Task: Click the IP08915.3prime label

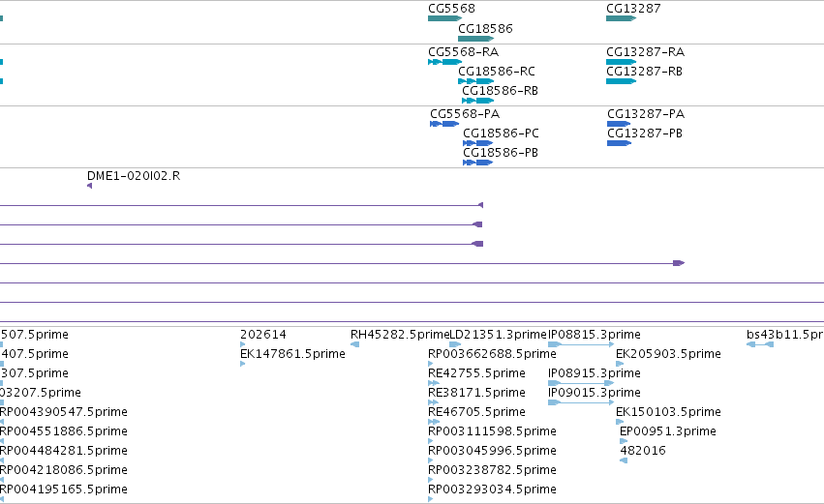Action: (595, 373)
